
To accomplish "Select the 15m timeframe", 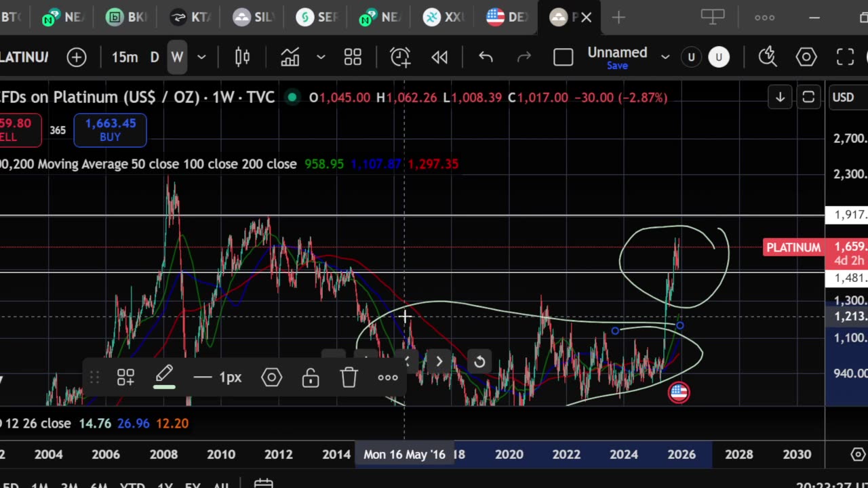I will 125,58.
